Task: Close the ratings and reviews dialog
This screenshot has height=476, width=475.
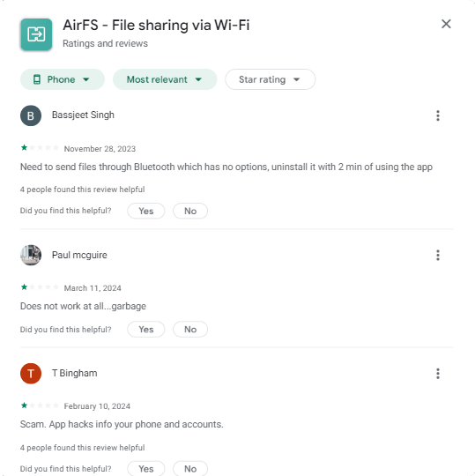Action: click(446, 24)
